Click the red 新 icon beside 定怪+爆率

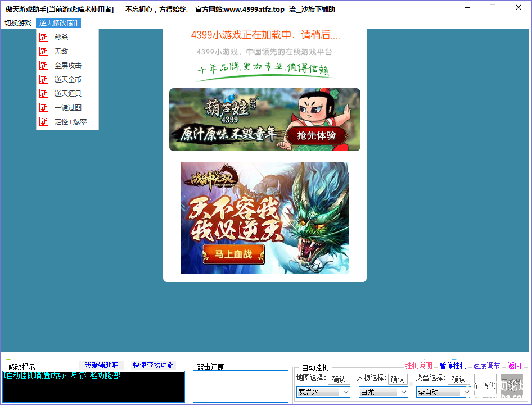[x=44, y=121]
